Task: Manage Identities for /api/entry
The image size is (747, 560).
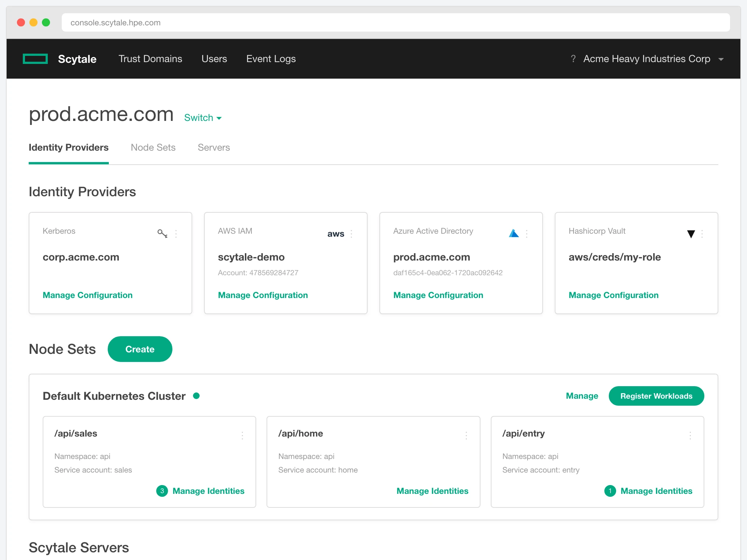Action: click(657, 491)
